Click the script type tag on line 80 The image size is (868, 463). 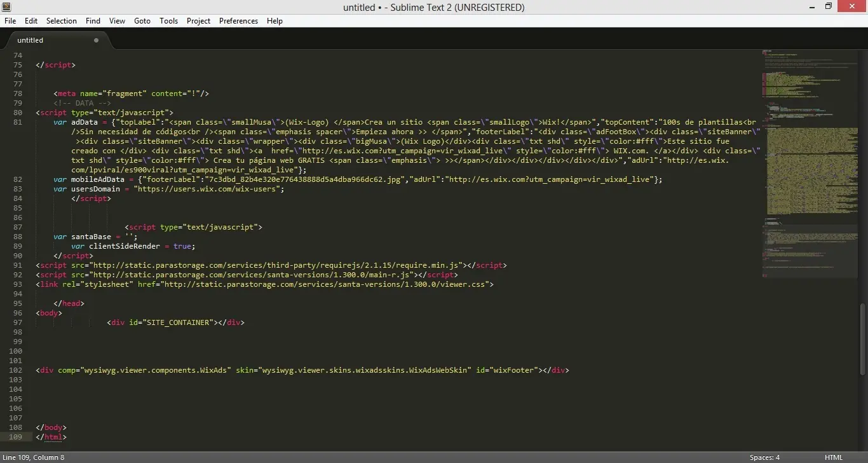[x=105, y=113]
